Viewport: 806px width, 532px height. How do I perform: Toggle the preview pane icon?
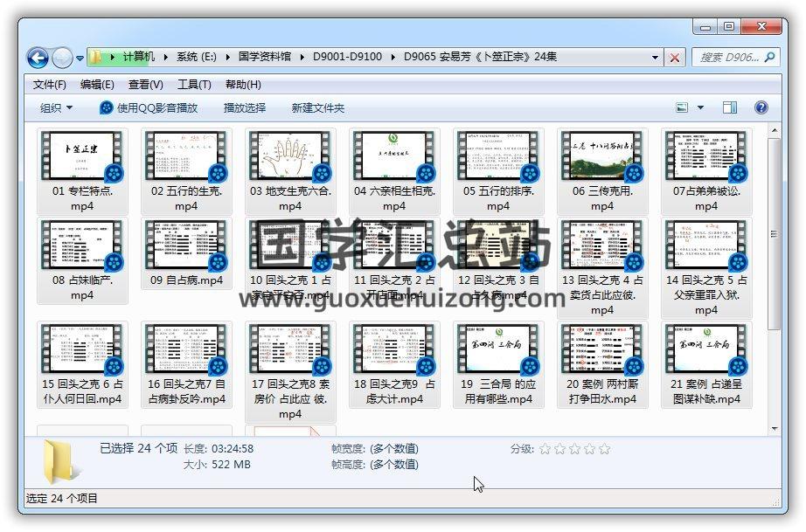point(730,107)
